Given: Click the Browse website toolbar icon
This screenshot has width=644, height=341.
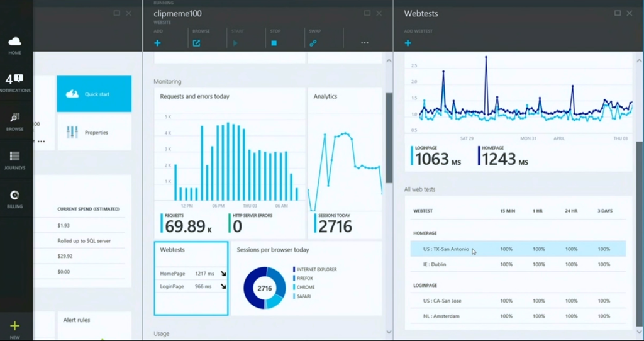Looking at the screenshot, I should (196, 43).
